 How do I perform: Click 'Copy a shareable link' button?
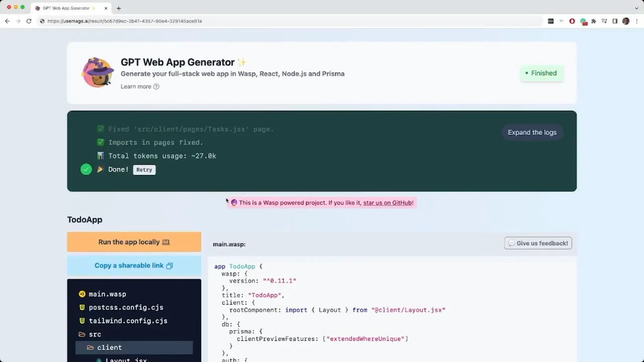pos(134,265)
